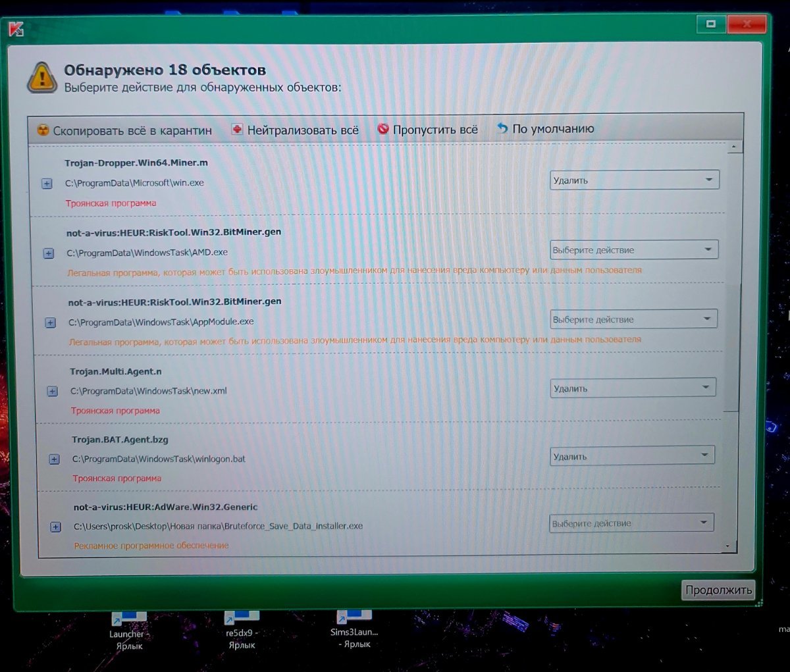Open Удалить dropdown for new.xml

(633, 388)
